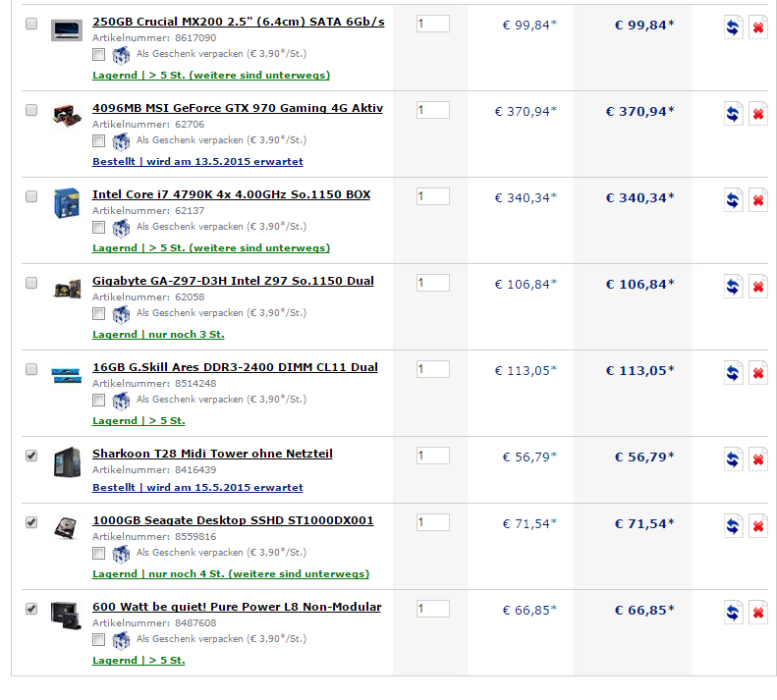This screenshot has height=700, width=777.
Task: Click gift box icon for Gigabyte board
Action: click(x=121, y=314)
